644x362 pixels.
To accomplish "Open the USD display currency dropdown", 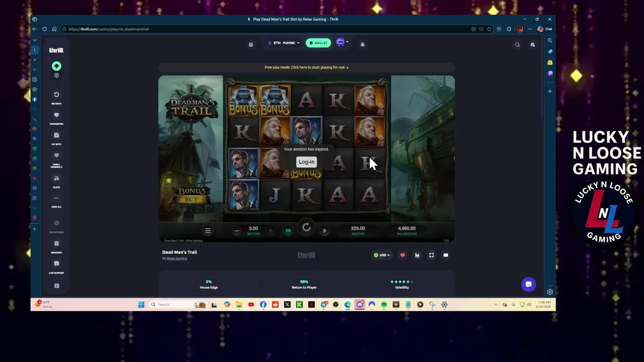I will [382, 255].
